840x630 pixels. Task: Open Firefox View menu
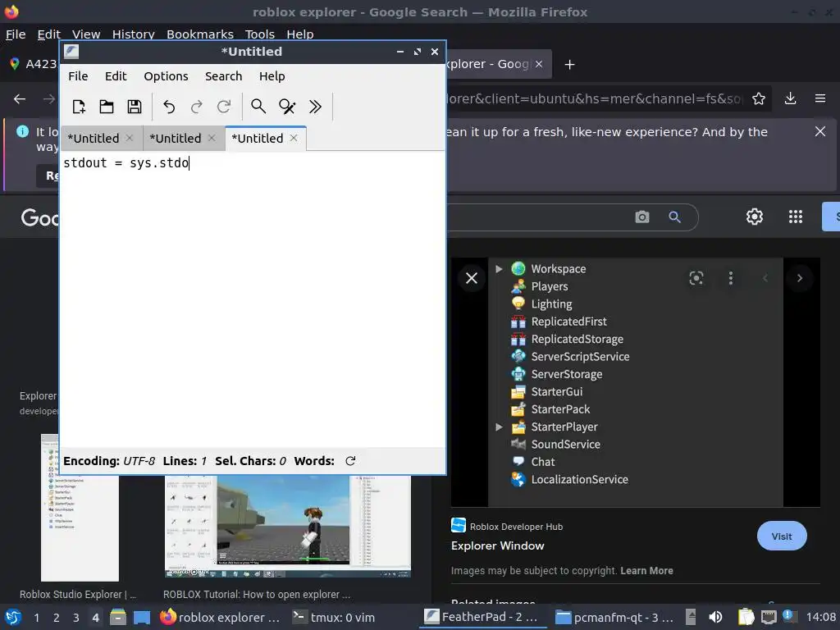point(86,34)
